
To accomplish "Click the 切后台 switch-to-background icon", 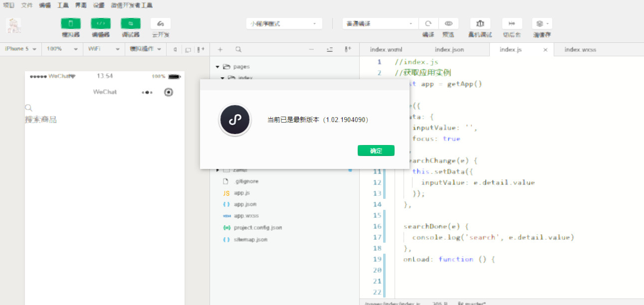I will point(512,23).
